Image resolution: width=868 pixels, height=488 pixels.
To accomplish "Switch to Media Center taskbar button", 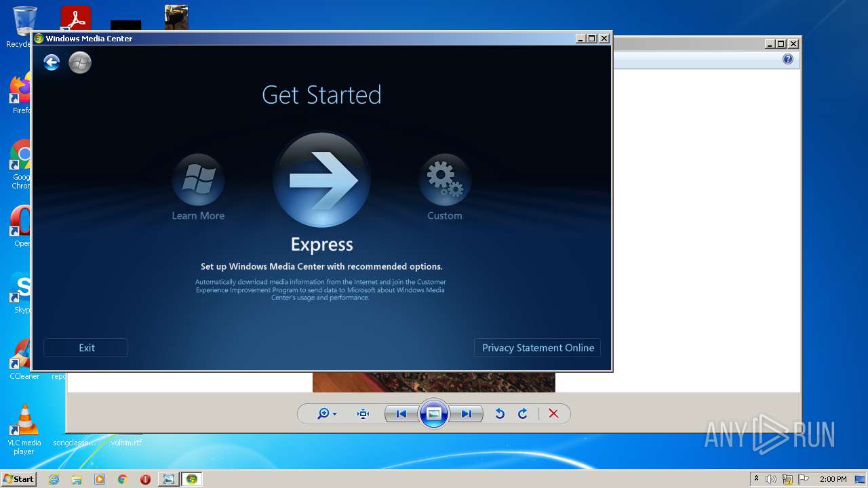I will coord(192,479).
